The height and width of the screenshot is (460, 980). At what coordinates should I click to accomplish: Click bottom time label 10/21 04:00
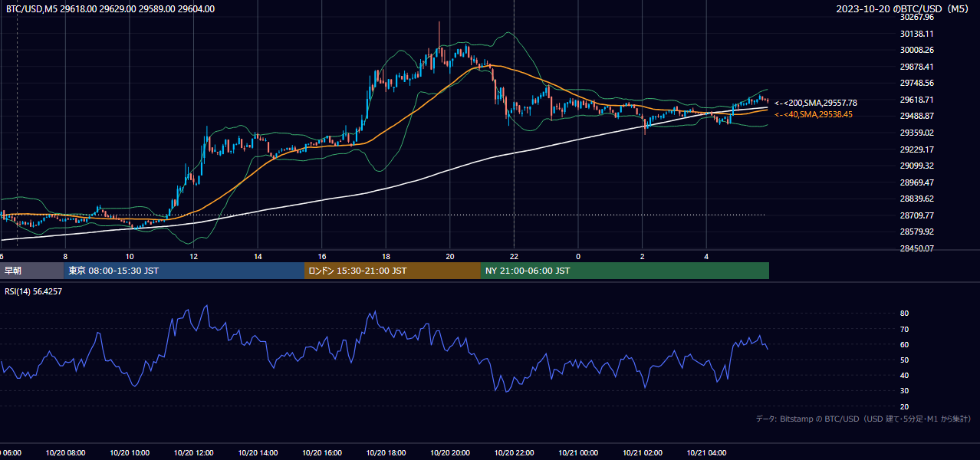[x=706, y=453]
